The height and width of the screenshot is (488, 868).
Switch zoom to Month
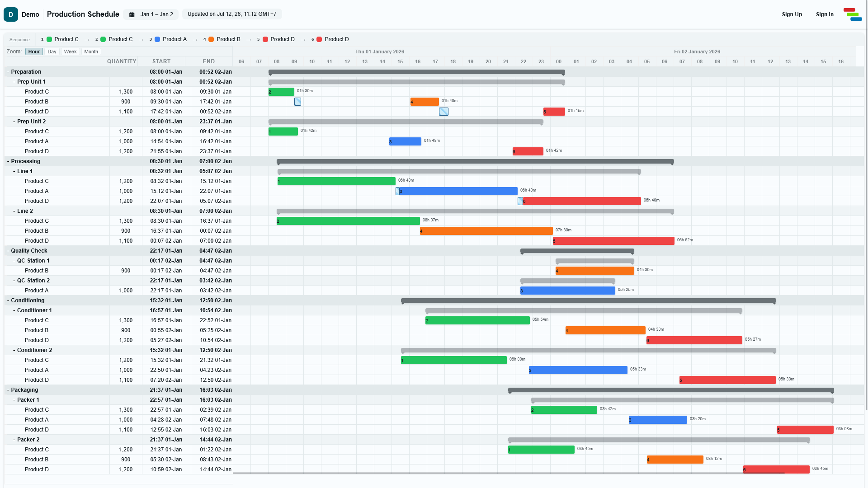point(91,52)
